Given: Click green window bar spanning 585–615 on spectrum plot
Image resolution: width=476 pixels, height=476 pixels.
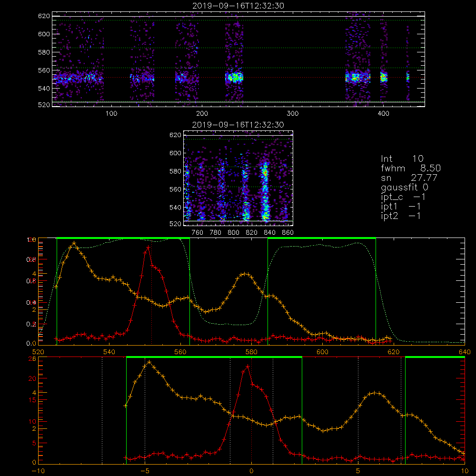Looking at the screenshot, I should point(322,238).
